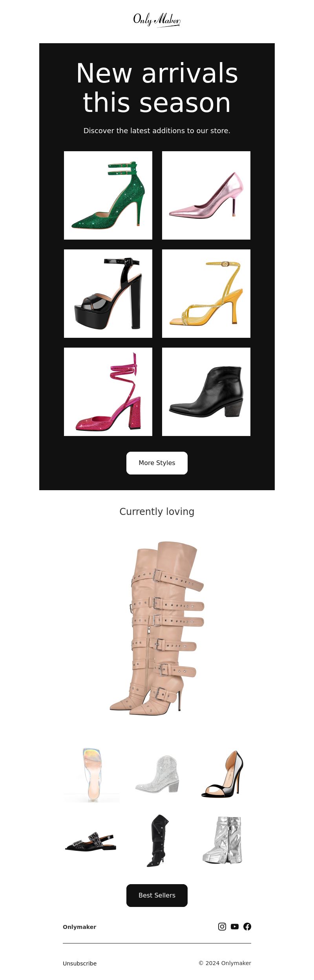The width and height of the screenshot is (314, 980).
Task: Select the black peep-toe stiletto pump
Action: click(x=222, y=775)
